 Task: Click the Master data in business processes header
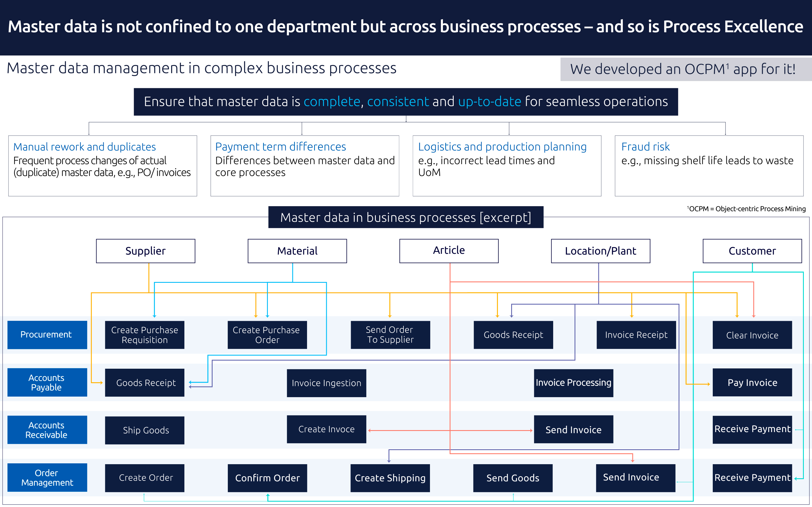point(405,217)
